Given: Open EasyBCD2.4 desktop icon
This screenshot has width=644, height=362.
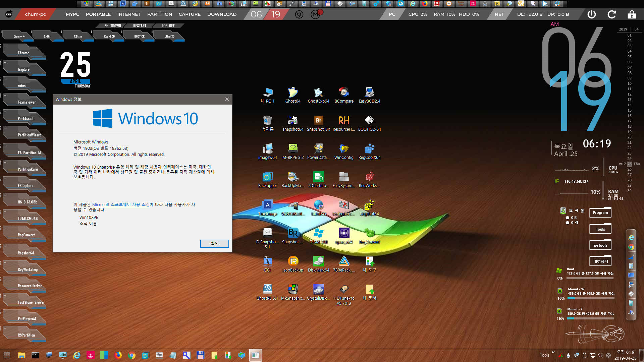Looking at the screenshot, I should pos(369,95).
